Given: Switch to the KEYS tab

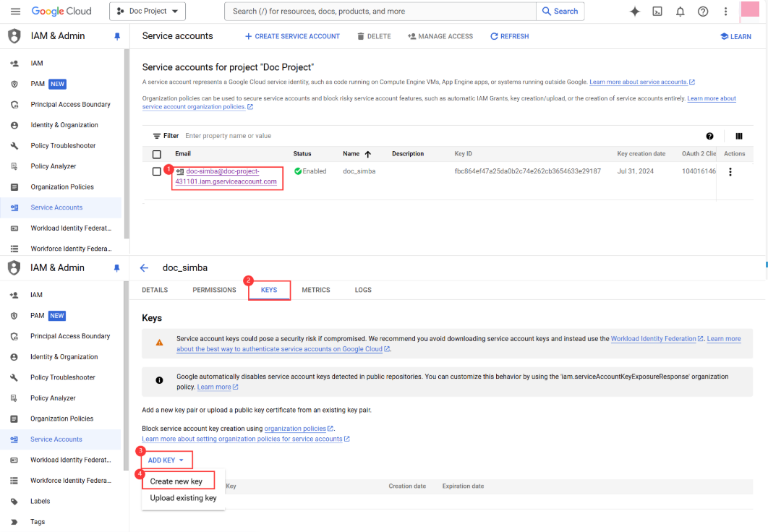Looking at the screenshot, I should pos(269,291).
